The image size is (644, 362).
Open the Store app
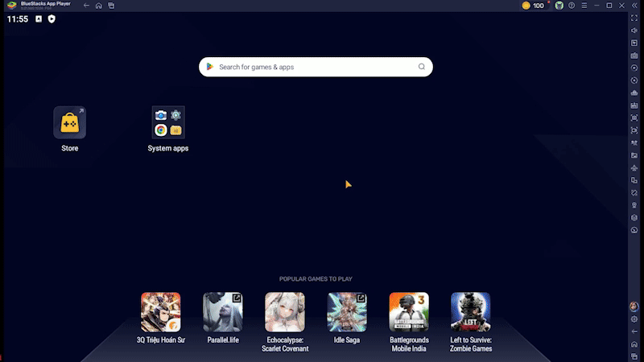click(69, 122)
